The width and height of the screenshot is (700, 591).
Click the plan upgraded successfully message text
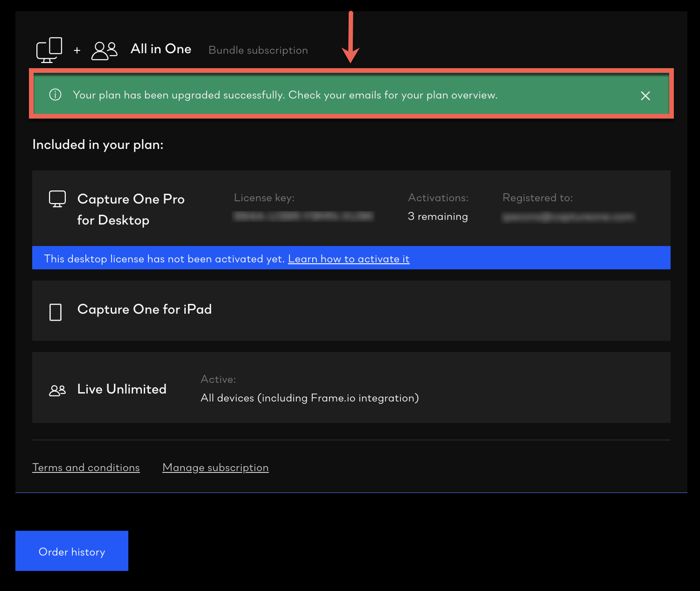(x=285, y=95)
